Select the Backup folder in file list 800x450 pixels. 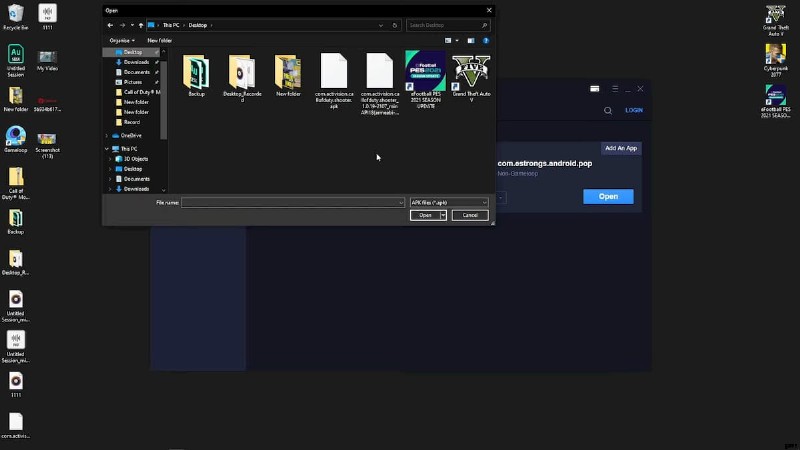click(196, 76)
